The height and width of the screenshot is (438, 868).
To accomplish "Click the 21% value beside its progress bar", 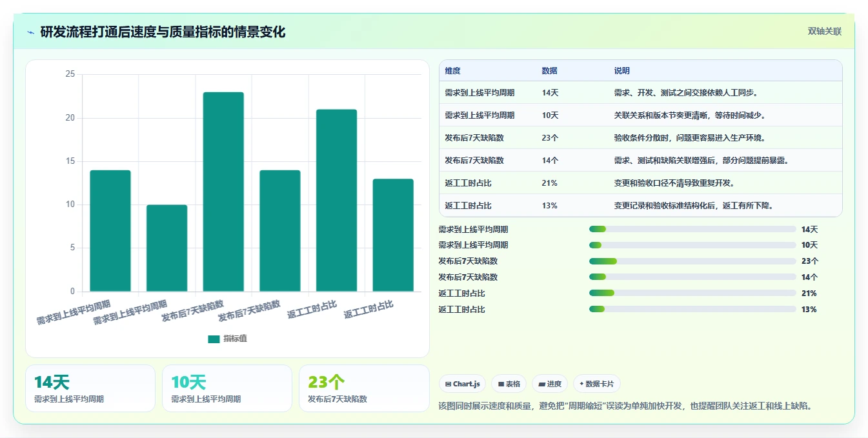I will [809, 294].
